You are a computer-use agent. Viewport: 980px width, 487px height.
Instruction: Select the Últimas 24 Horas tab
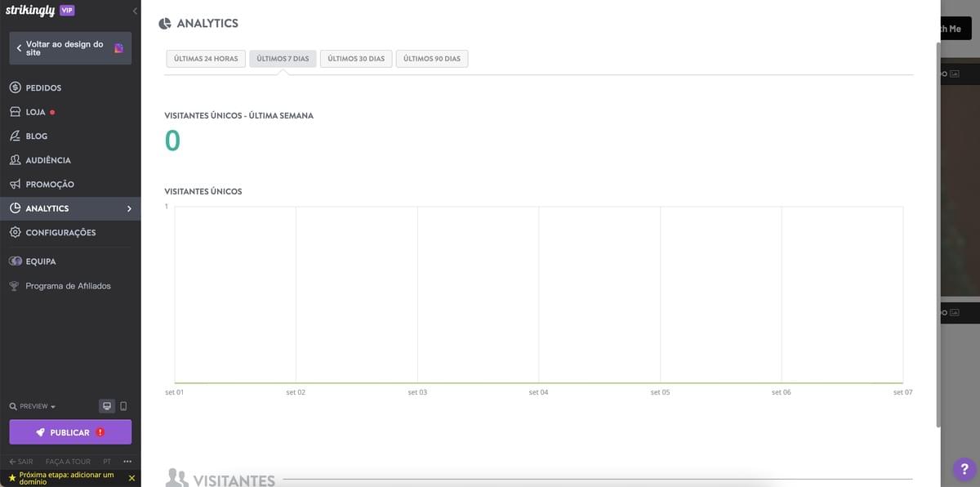(x=206, y=59)
